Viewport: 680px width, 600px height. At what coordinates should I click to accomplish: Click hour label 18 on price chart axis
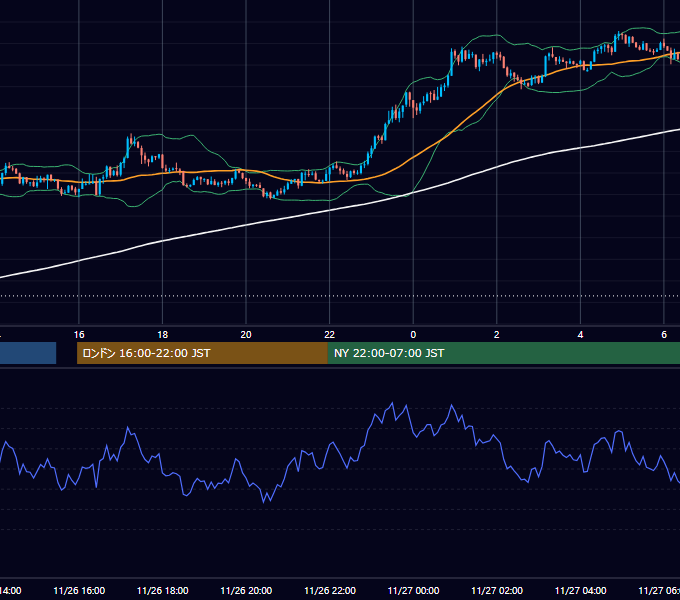point(163,335)
